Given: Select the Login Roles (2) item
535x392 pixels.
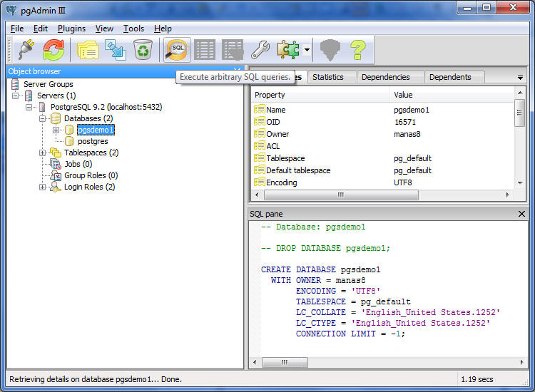Looking at the screenshot, I should coord(89,187).
